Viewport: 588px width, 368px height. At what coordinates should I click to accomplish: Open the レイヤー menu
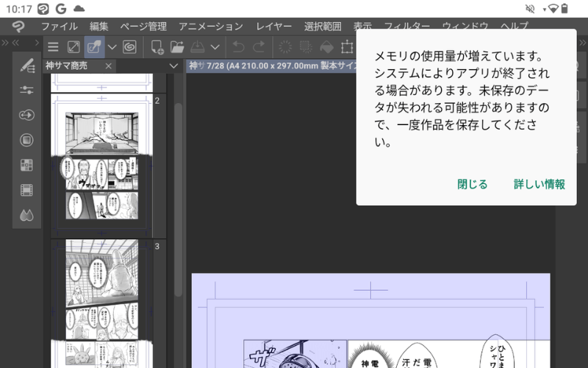tap(273, 26)
